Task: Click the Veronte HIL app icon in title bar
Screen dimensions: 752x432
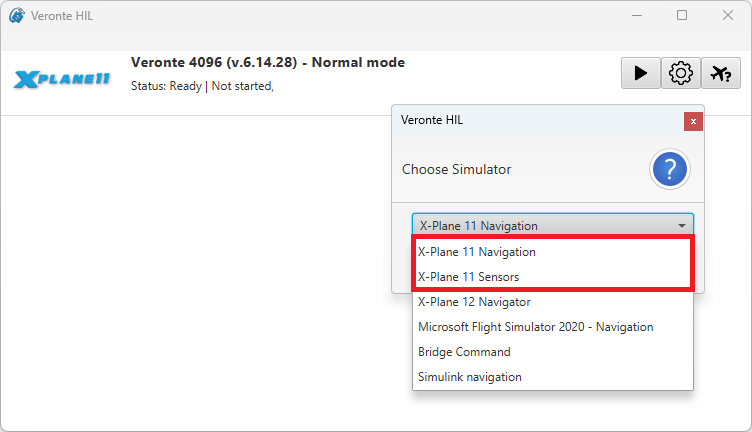Action: point(16,15)
